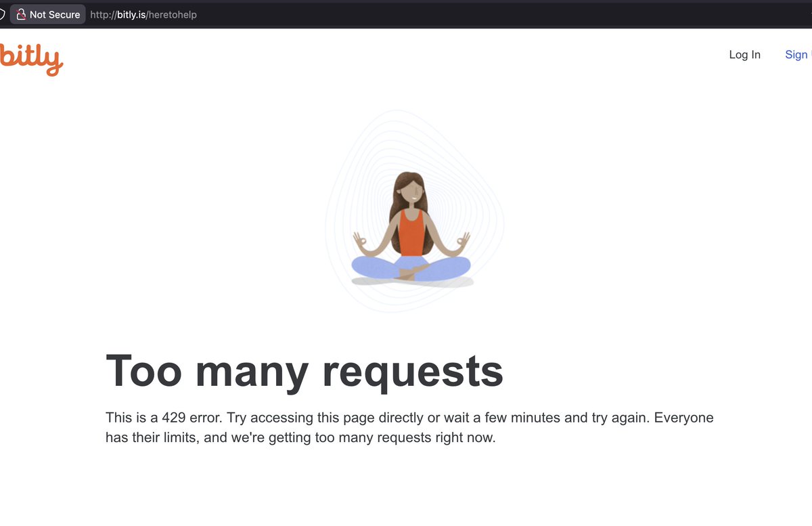Screen dimensions: 812x526
Task: Click the Sign Up link
Action: coord(798,55)
